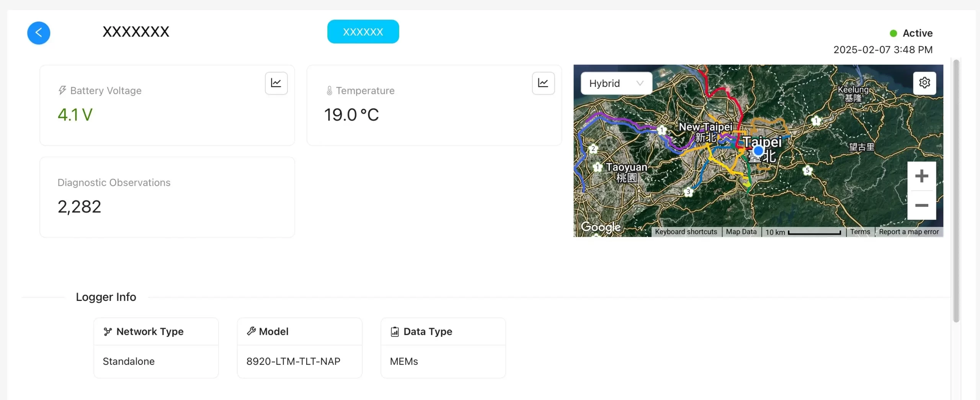Click the blue back arrow button
Image resolution: width=980 pixels, height=400 pixels.
(x=39, y=33)
